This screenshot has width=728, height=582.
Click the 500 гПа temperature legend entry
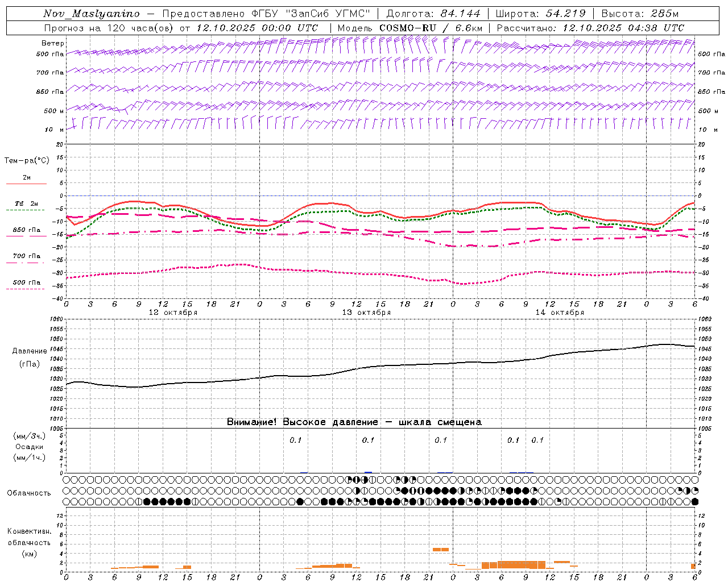pyautogui.click(x=27, y=282)
